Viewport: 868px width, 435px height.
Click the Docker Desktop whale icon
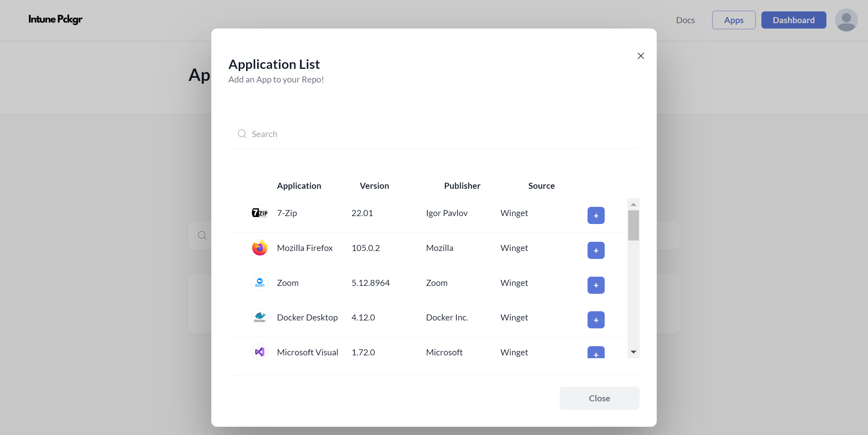tap(260, 317)
